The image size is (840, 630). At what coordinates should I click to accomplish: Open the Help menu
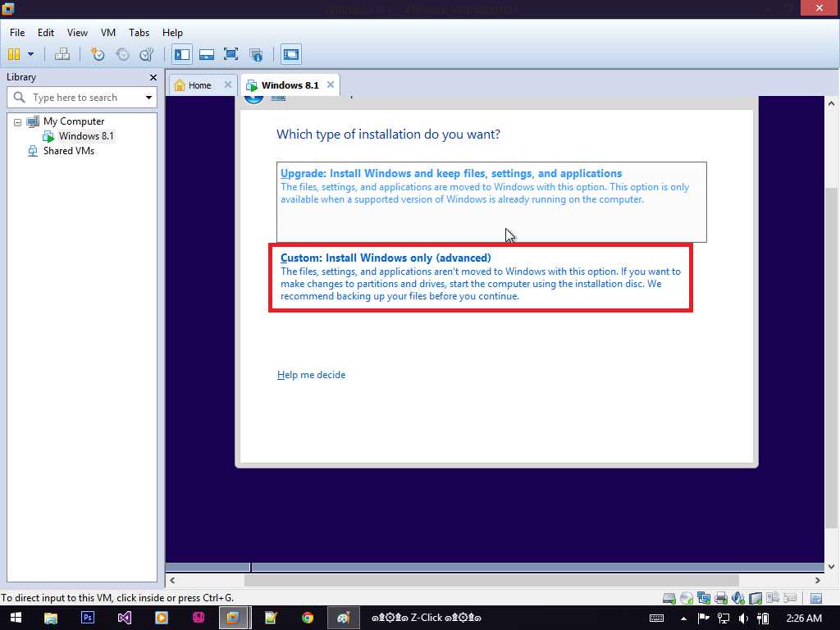[172, 33]
